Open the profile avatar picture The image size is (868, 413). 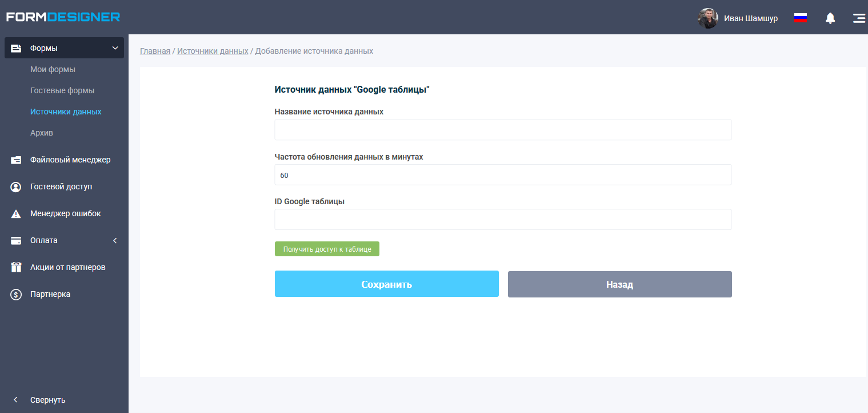click(x=707, y=18)
